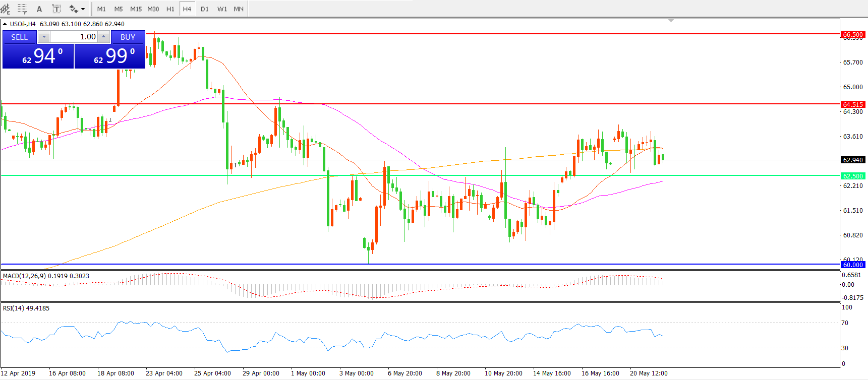
Task: Select the Text Label tool
Action: [56, 9]
